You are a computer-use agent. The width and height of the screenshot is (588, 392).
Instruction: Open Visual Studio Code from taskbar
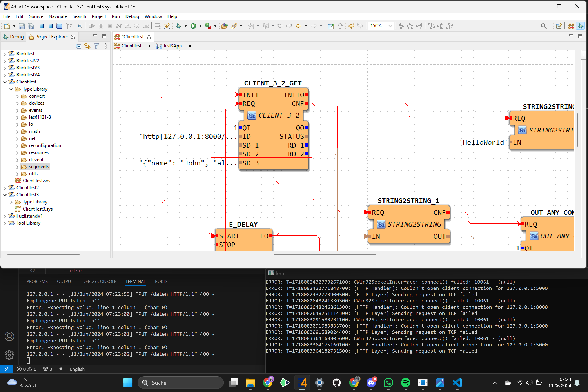click(457, 383)
